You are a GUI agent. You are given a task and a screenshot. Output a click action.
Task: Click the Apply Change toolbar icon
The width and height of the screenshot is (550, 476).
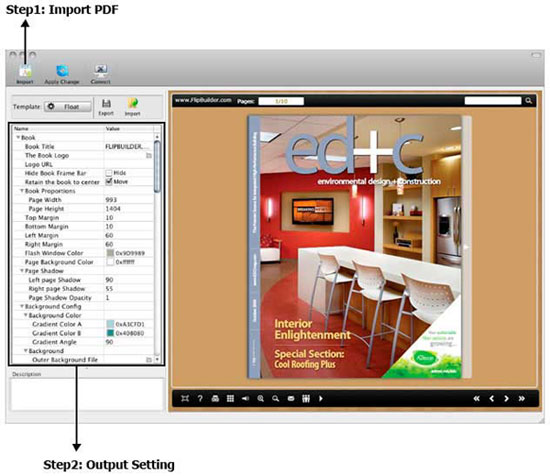point(62,71)
